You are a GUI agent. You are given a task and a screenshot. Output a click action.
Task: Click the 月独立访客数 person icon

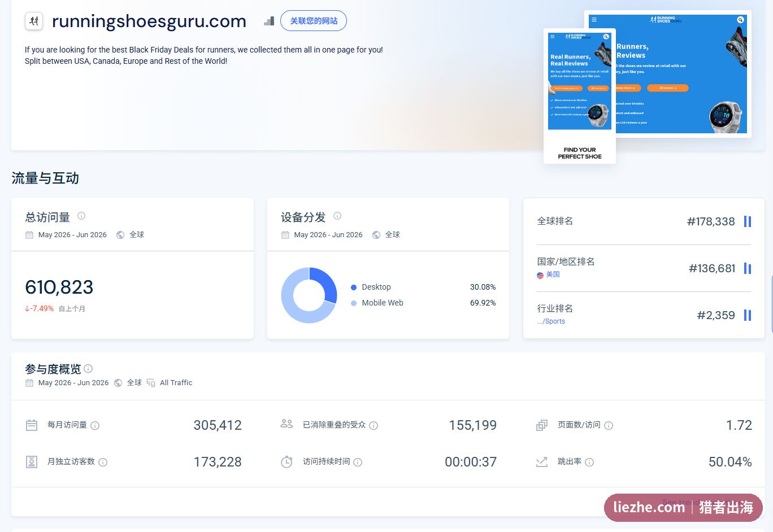click(32, 462)
